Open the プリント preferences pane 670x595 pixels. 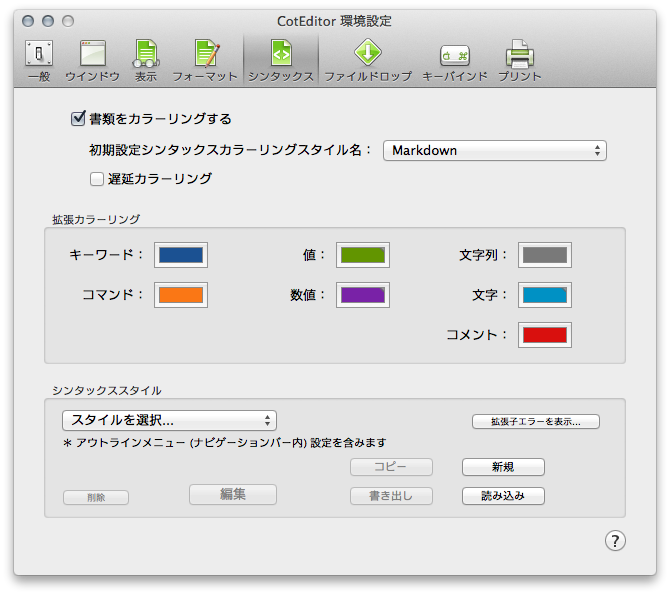coord(519,59)
